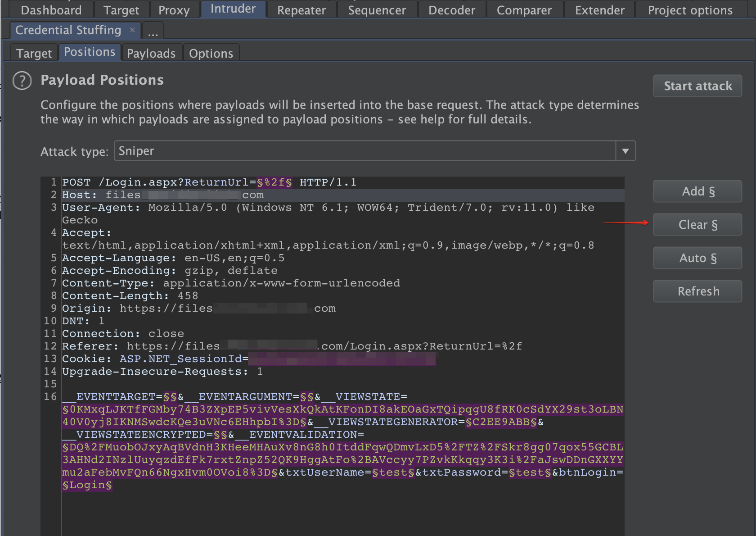Close the Credential Stuffing tab
The width and height of the screenshot is (756, 536).
pyautogui.click(x=132, y=30)
